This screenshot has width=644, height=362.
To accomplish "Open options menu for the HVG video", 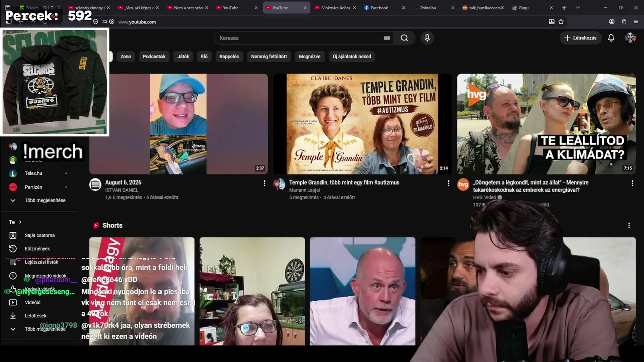I will [x=632, y=184].
